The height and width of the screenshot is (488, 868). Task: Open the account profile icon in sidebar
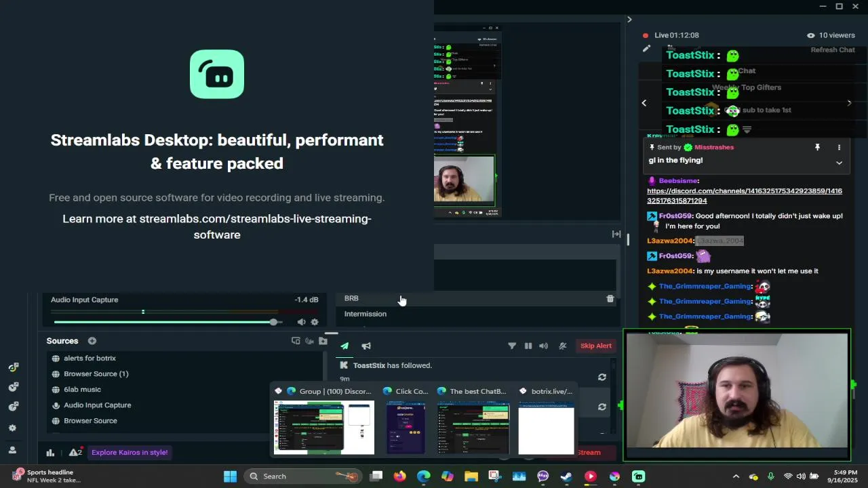tap(12, 450)
